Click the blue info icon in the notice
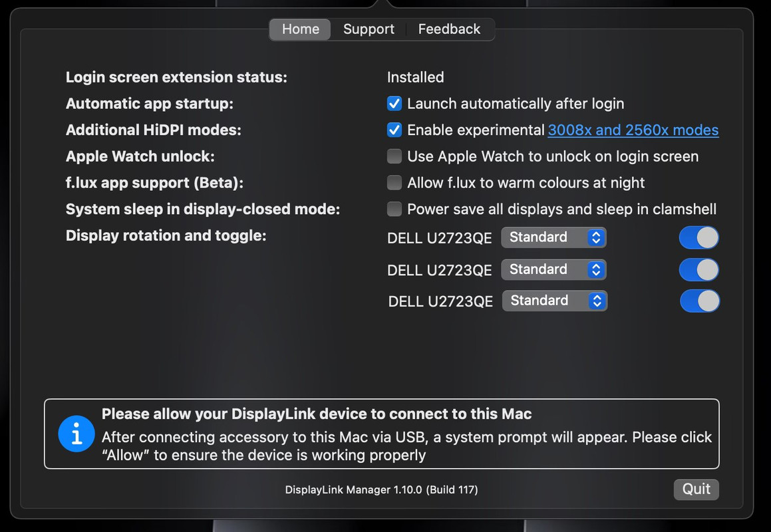Image resolution: width=771 pixels, height=532 pixels. (77, 434)
